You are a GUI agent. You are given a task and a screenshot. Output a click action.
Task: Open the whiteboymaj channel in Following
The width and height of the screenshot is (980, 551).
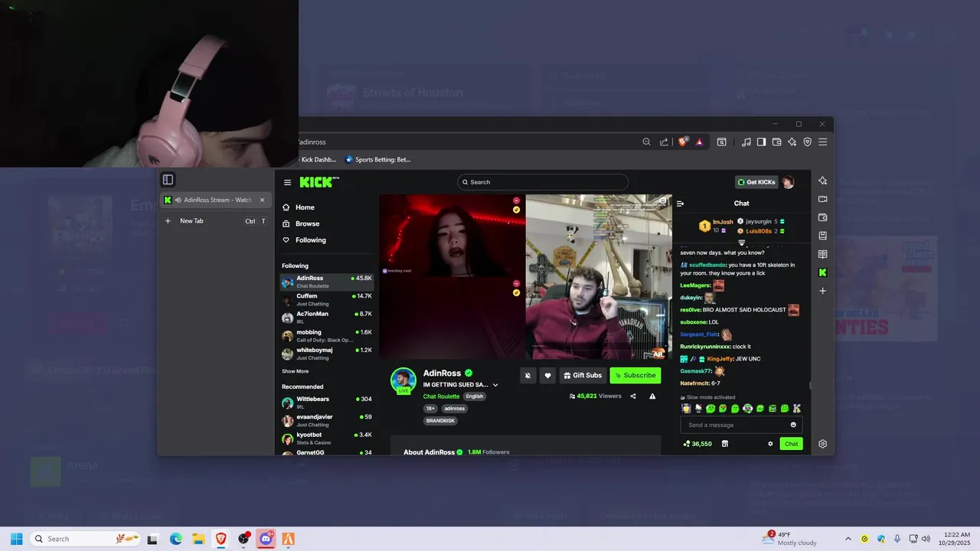(327, 354)
